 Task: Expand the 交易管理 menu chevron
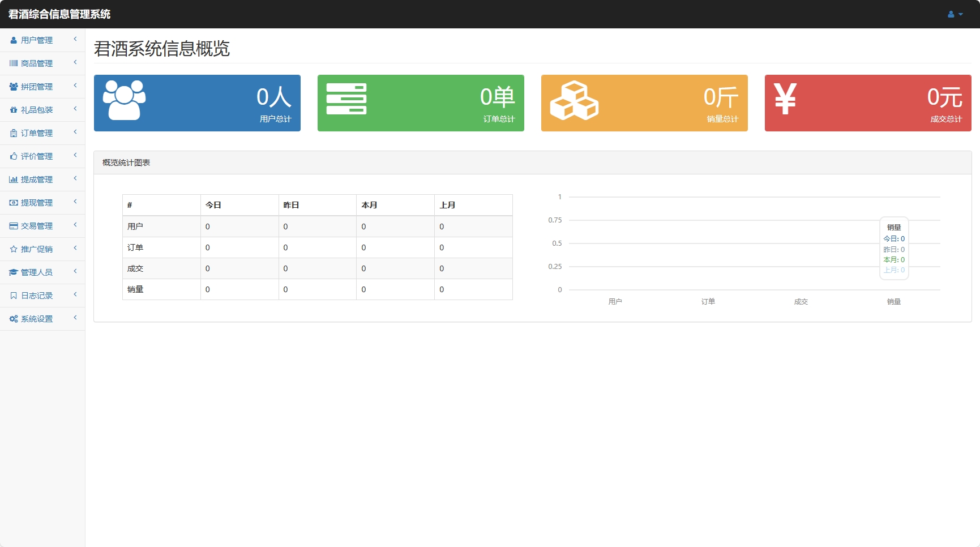pyautogui.click(x=75, y=225)
